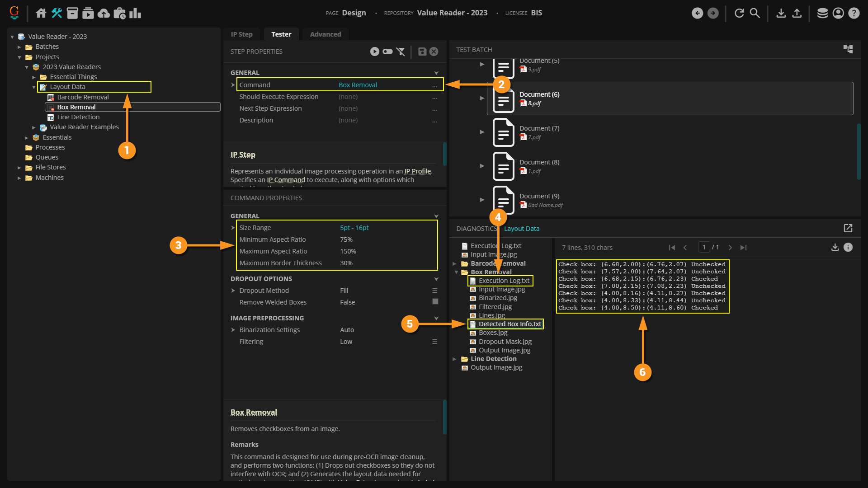Click the save step properties icon
The width and height of the screenshot is (868, 488).
click(x=422, y=52)
